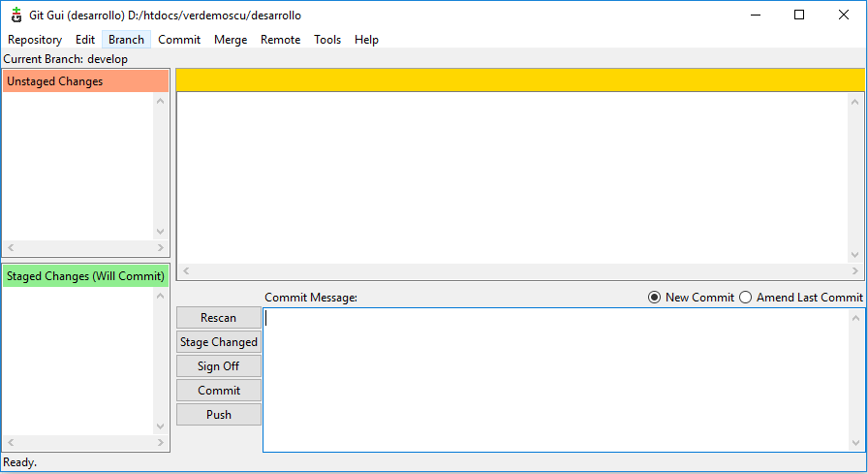Focus the Commit Message text area
Viewport: 868px width, 474px height.
coord(556,380)
